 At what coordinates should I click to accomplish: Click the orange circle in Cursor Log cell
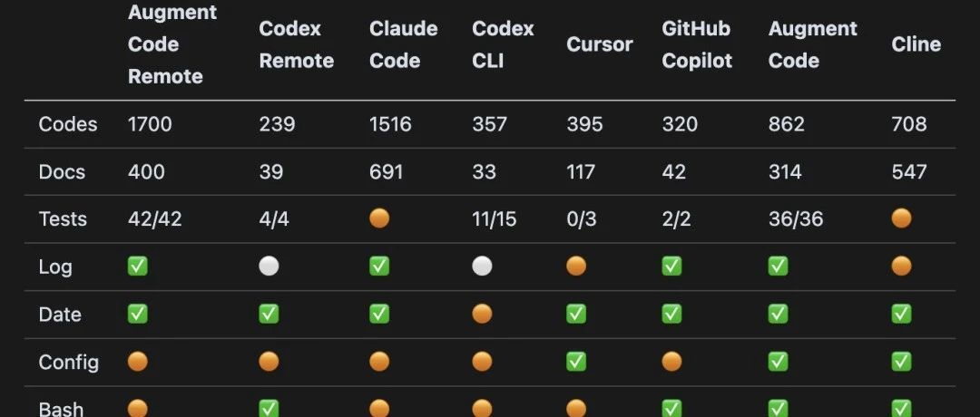[x=576, y=267]
